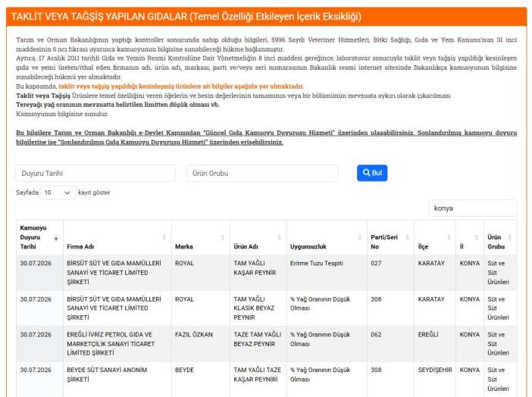Sort by Kamuoyu Duyuru Tarihi column arrows
The width and height of the screenshot is (532, 397).
click(x=56, y=239)
